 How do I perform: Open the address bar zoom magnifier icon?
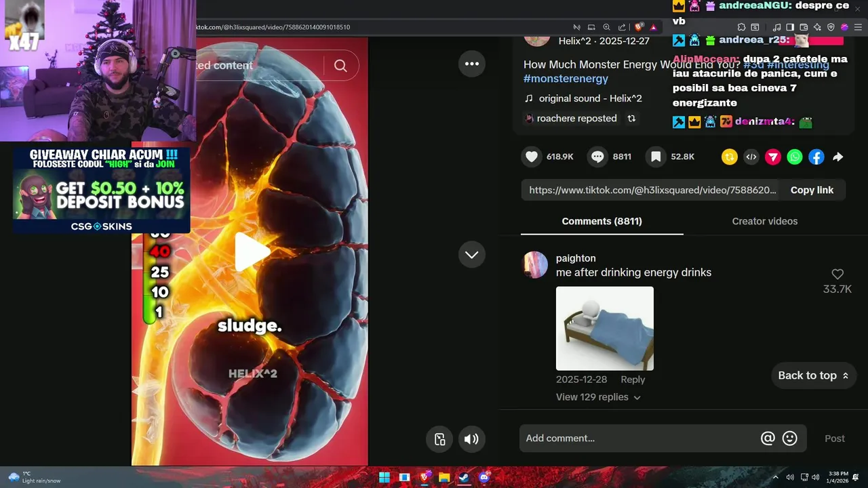tap(607, 27)
